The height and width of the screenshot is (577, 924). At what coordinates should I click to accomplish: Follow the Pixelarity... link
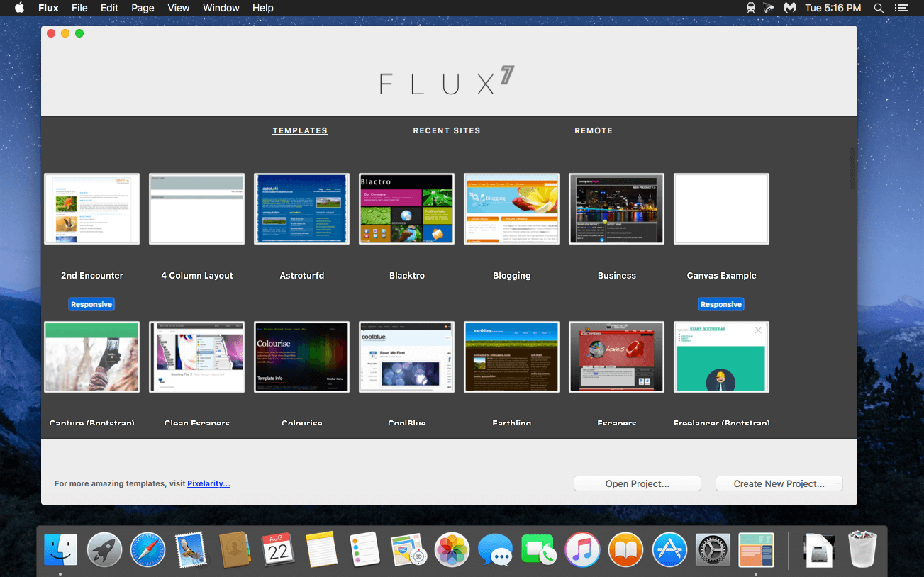(208, 483)
